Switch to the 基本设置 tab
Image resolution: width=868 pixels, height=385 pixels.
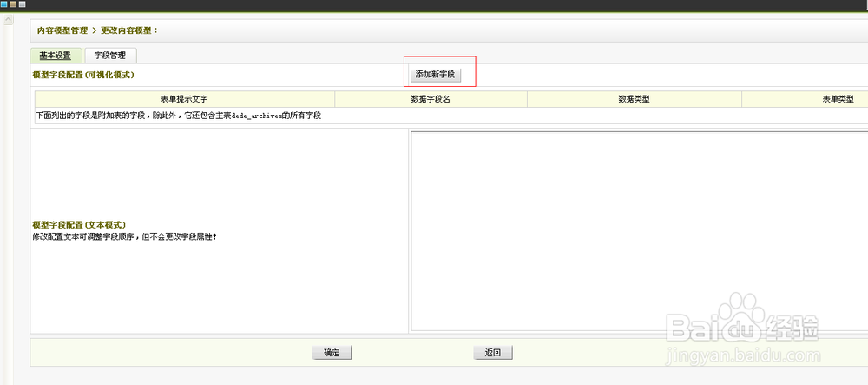(x=56, y=56)
